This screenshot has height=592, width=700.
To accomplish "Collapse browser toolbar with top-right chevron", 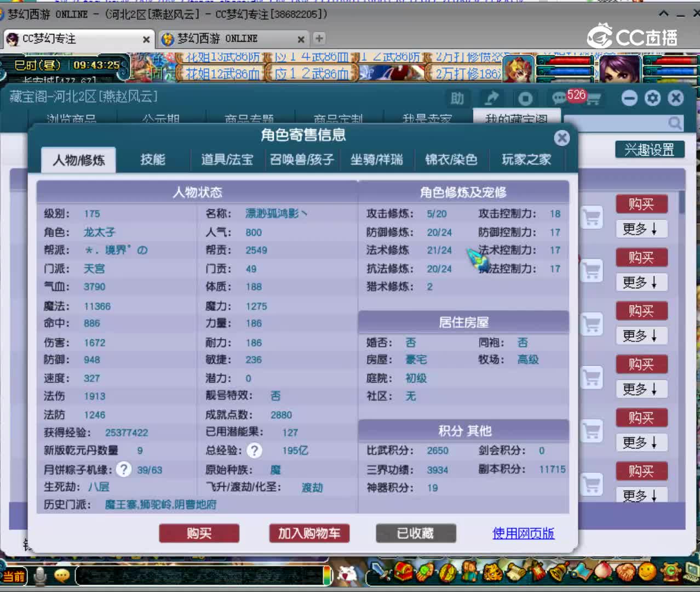I will pyautogui.click(x=664, y=14).
